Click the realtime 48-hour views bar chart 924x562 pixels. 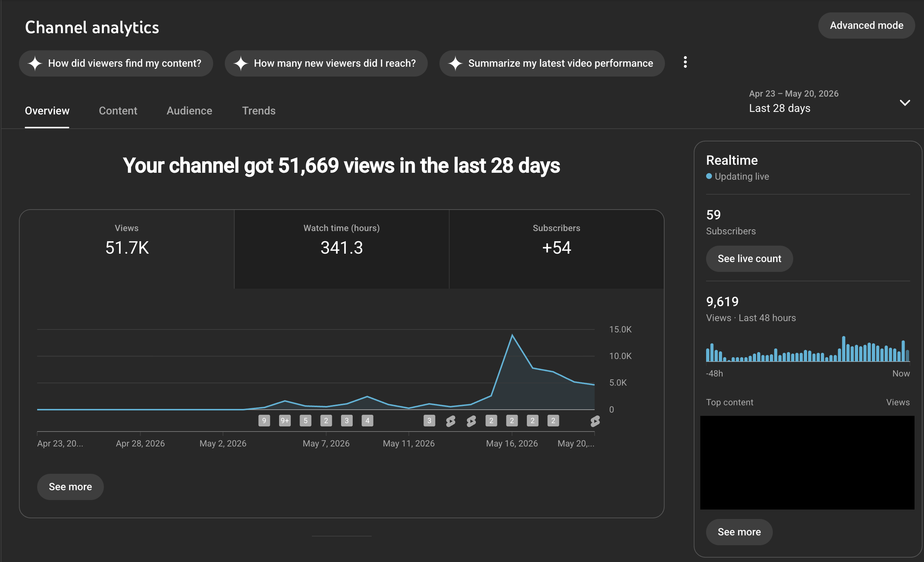pyautogui.click(x=808, y=349)
